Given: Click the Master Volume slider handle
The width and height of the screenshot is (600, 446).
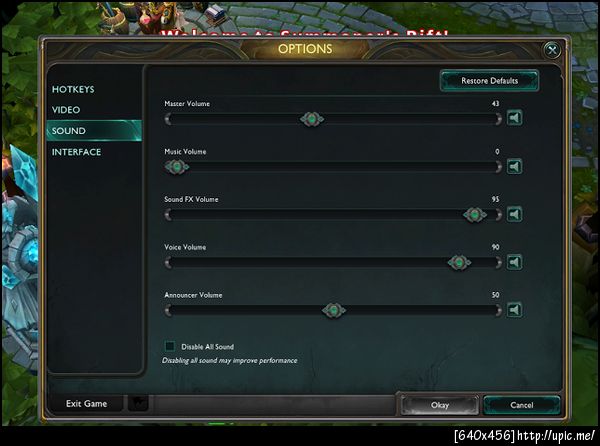Looking at the screenshot, I should 312,119.
